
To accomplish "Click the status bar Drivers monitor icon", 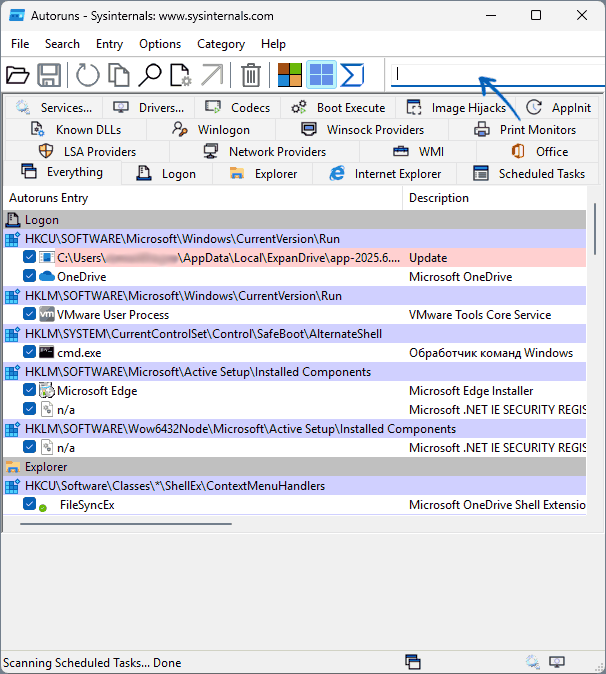I will (x=557, y=662).
